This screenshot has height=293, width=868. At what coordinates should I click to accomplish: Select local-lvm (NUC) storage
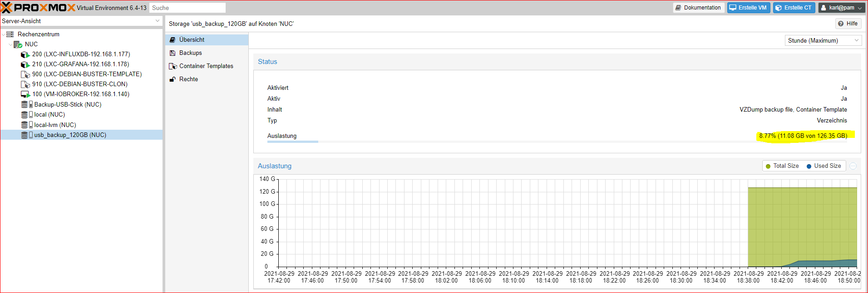[55, 125]
